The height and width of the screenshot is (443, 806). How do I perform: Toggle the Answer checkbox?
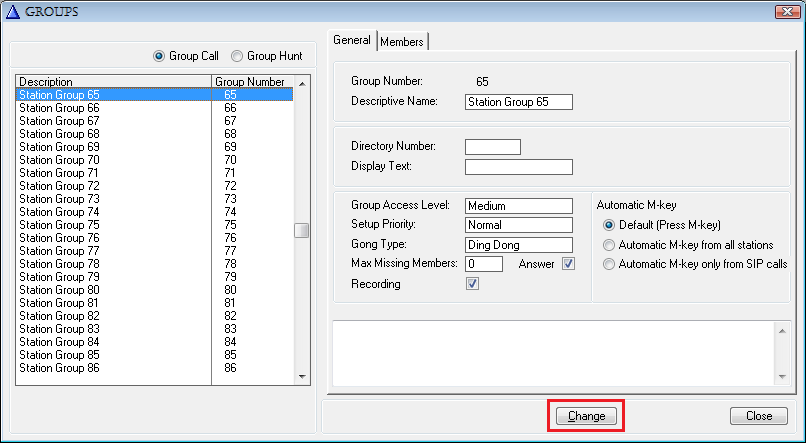[569, 264]
